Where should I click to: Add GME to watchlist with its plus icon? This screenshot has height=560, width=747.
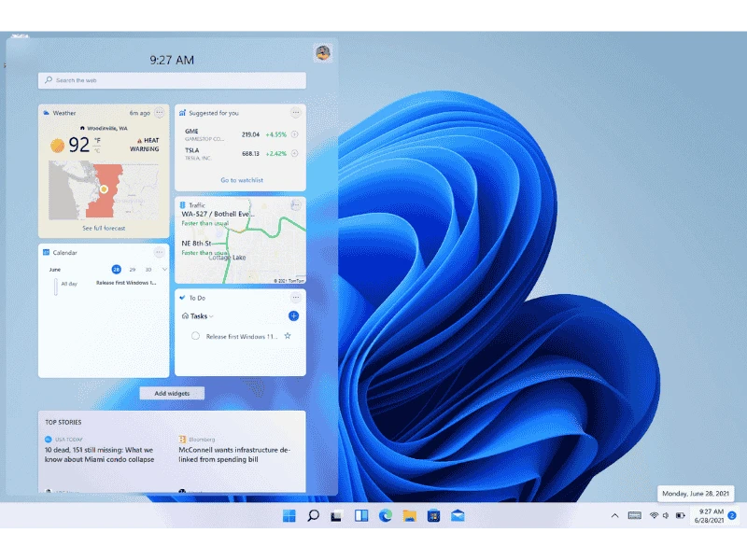click(x=295, y=134)
